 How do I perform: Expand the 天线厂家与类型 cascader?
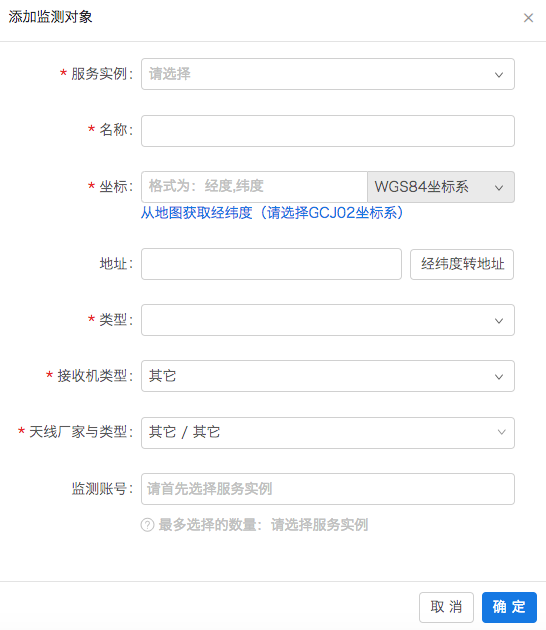point(327,433)
